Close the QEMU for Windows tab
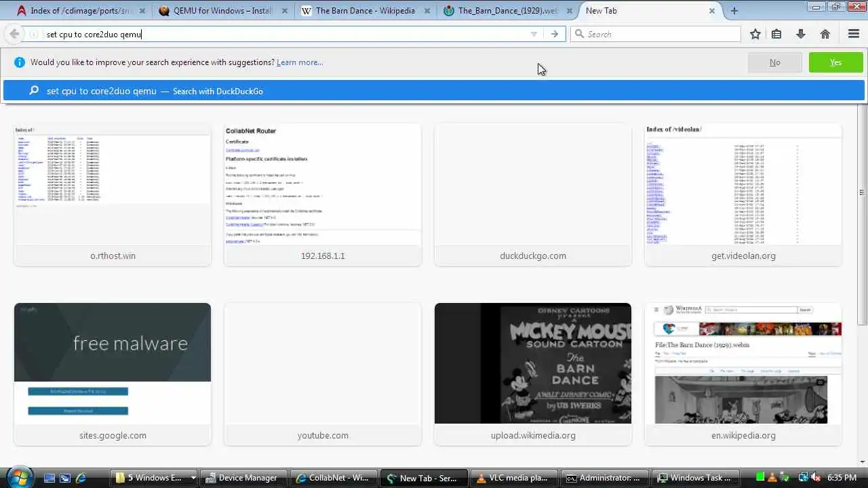868x488 pixels. 284,11
